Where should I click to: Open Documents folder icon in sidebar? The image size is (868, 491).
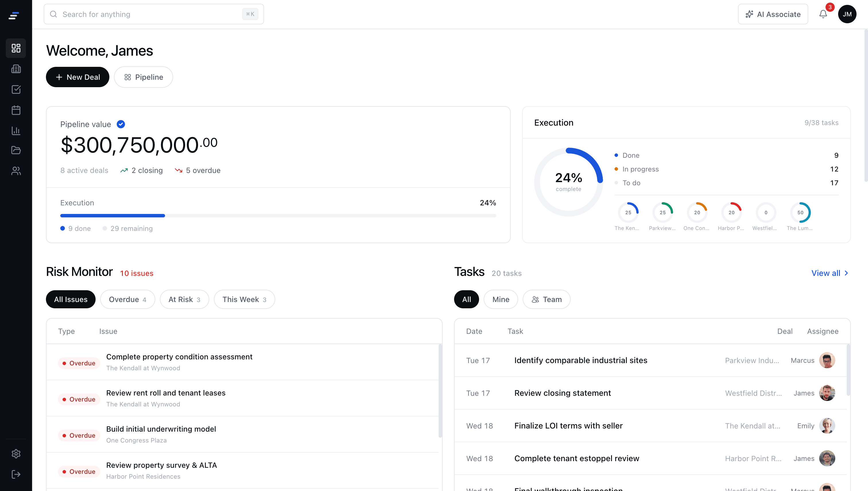coord(16,150)
